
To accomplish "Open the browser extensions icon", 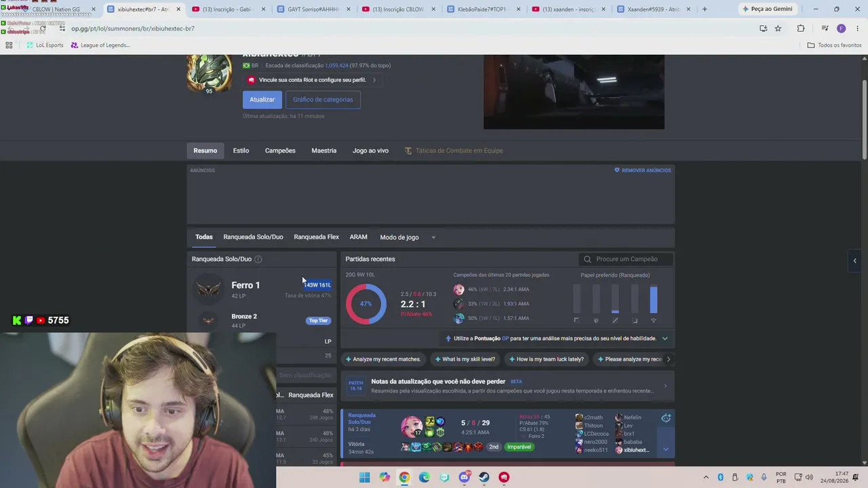I will coord(801,28).
